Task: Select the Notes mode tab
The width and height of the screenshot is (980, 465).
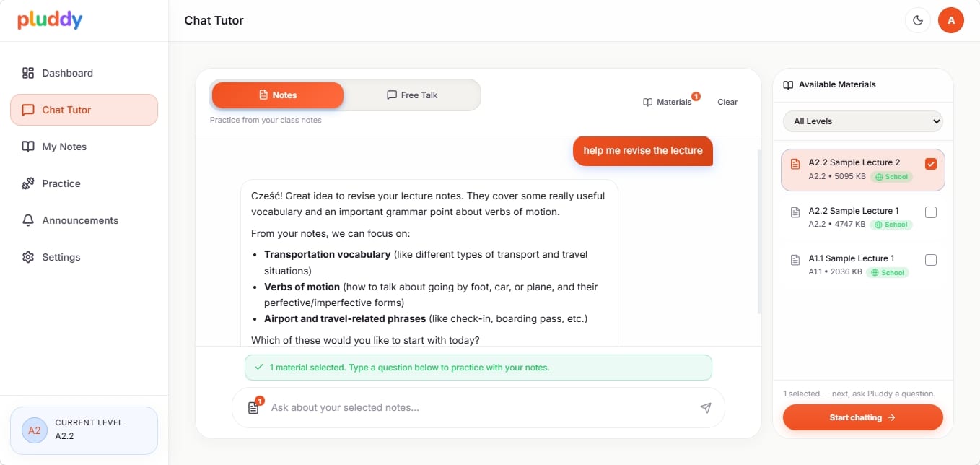Action: (278, 95)
